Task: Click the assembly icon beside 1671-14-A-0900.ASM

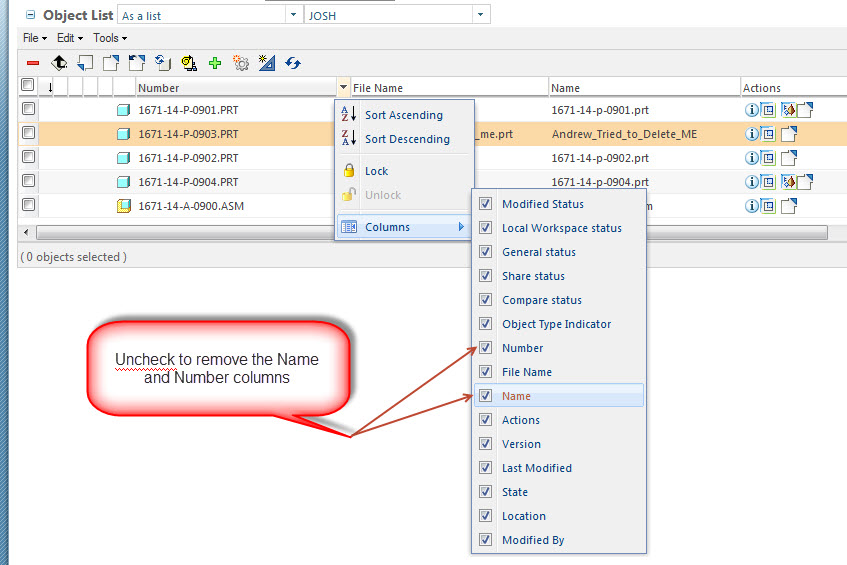Action: 124,206
